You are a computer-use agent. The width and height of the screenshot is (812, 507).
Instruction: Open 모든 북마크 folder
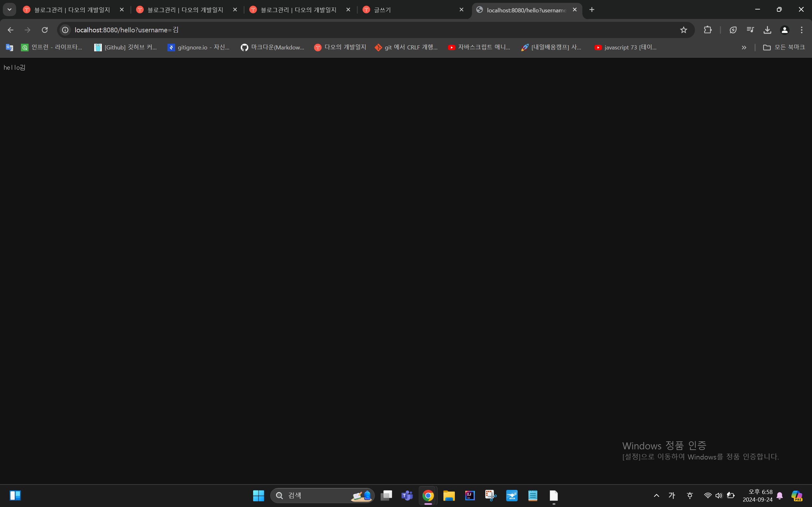pos(784,47)
